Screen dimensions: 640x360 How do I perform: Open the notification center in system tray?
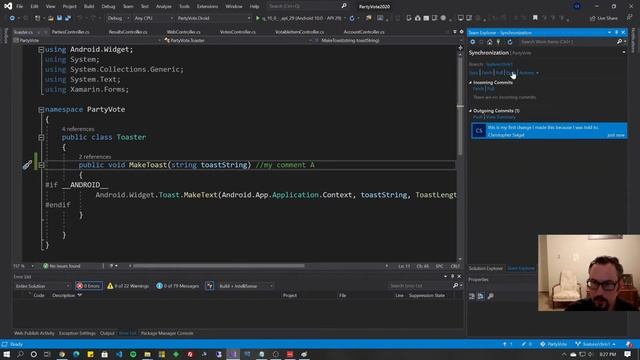coord(628,354)
